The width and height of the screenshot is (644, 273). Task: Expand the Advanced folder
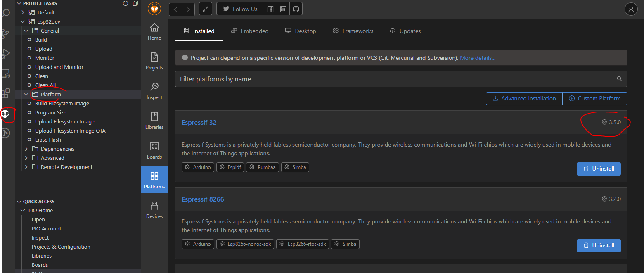pyautogui.click(x=26, y=158)
